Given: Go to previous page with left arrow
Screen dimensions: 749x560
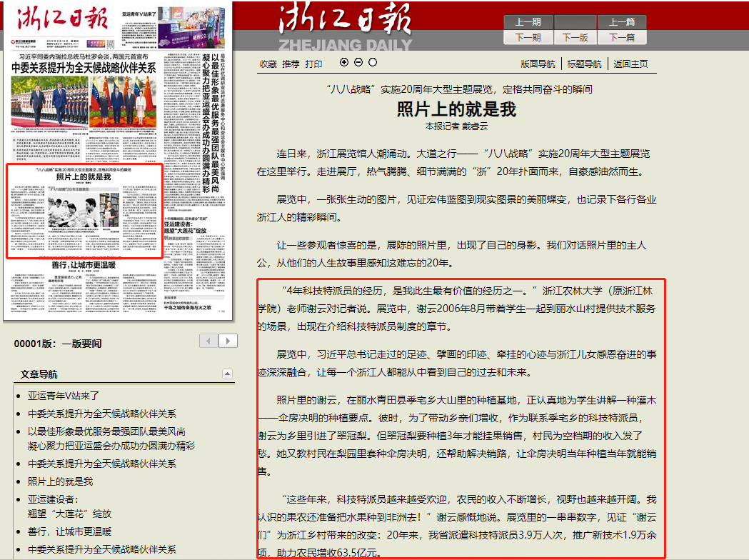Looking at the screenshot, I should 208,341.
